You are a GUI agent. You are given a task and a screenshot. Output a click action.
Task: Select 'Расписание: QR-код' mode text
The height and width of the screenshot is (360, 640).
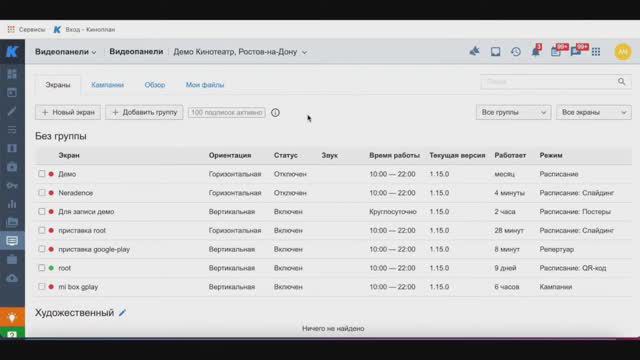[x=573, y=268]
